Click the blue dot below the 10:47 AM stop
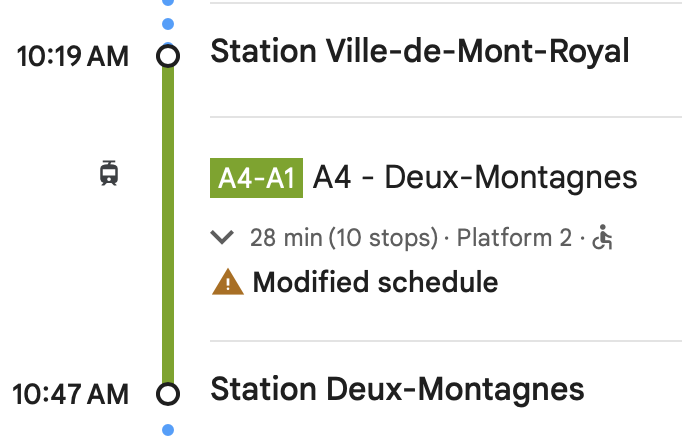Screen dimensions: 682x436 click(168, 429)
